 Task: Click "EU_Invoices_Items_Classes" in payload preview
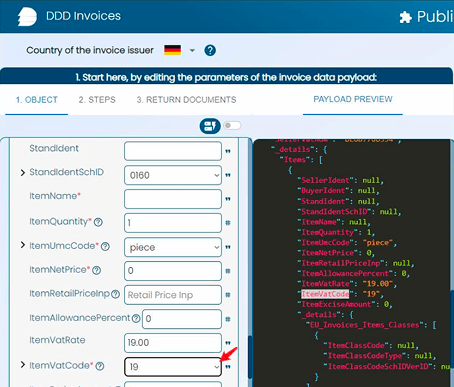pyautogui.click(x=365, y=325)
